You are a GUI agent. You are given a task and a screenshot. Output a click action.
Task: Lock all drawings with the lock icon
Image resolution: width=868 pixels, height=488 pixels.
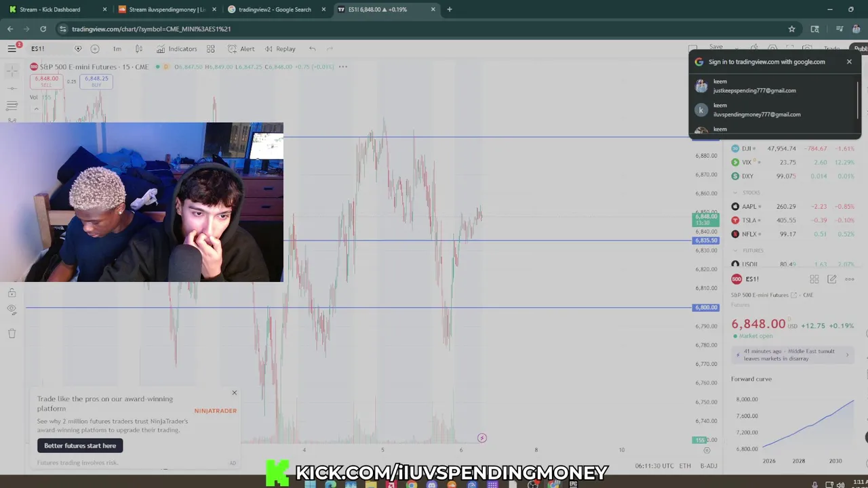pos(12,292)
